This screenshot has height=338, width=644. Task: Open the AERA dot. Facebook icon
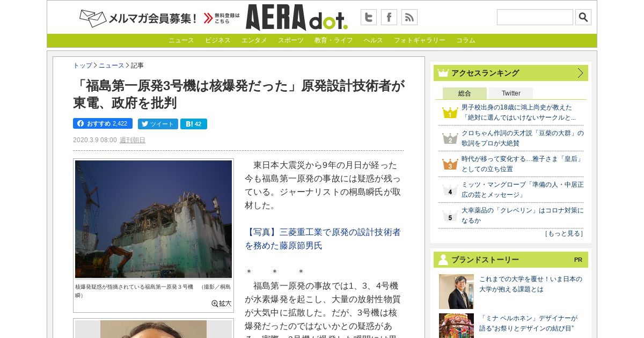pos(389,17)
